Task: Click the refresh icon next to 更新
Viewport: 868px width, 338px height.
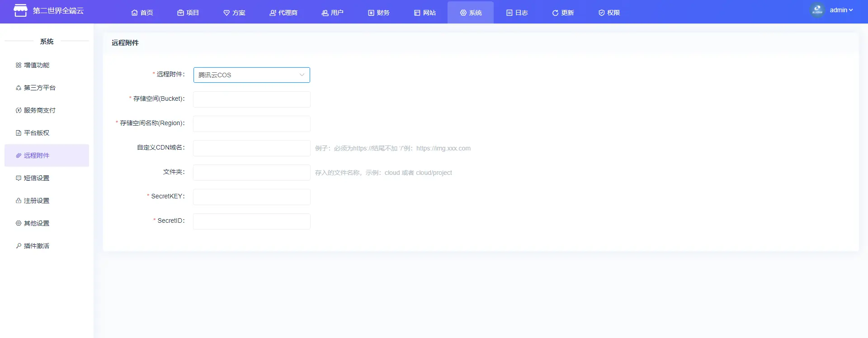Action: (555, 13)
